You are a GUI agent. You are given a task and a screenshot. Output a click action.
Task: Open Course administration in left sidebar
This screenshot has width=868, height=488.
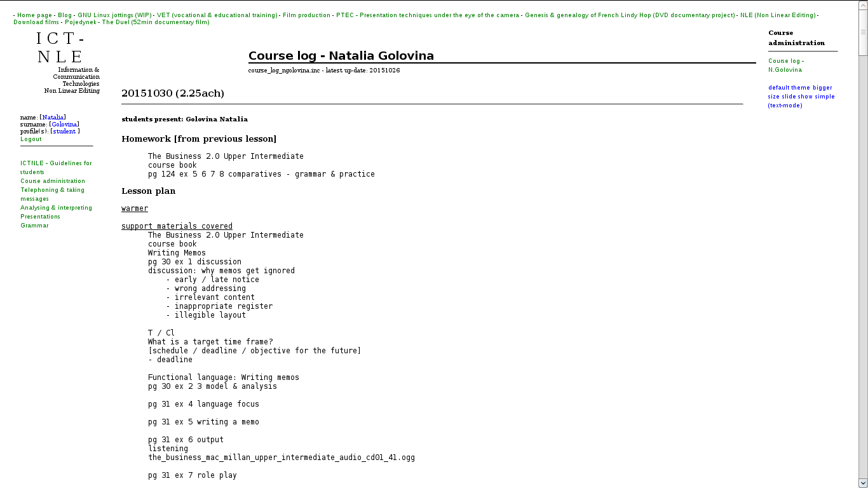(53, 181)
